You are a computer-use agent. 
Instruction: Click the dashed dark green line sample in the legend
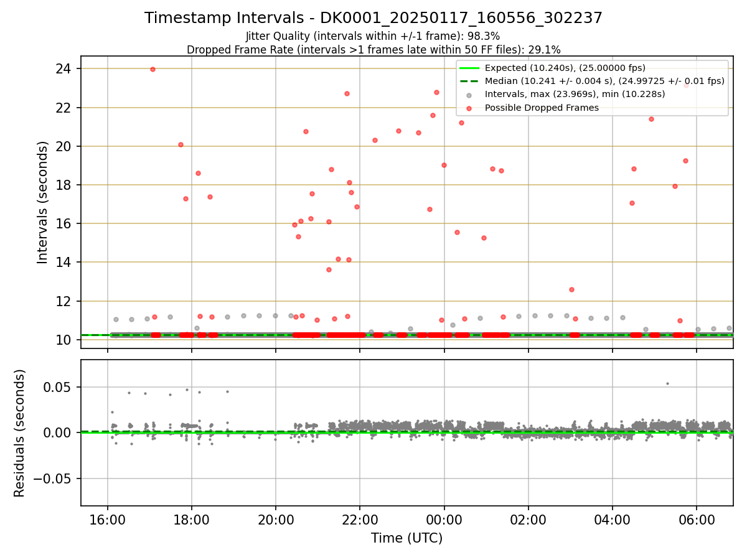469,81
